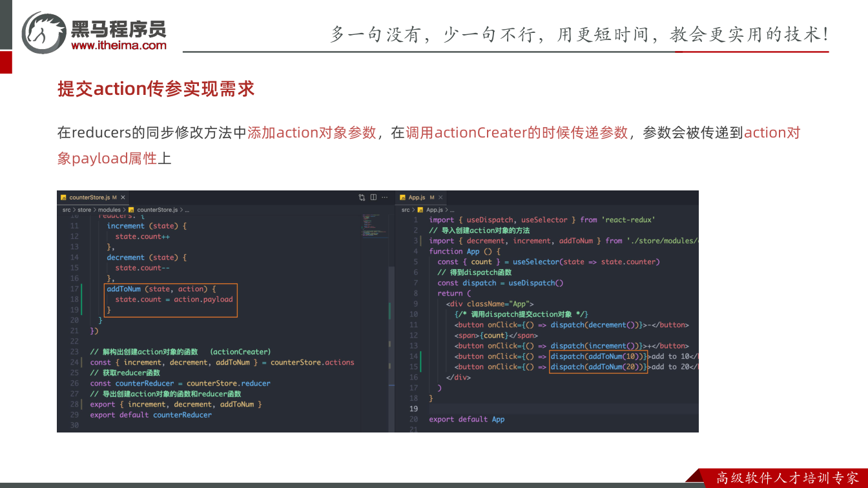Split the counterStore.js editor right
Viewport: 868px width, 488px height.
373,197
